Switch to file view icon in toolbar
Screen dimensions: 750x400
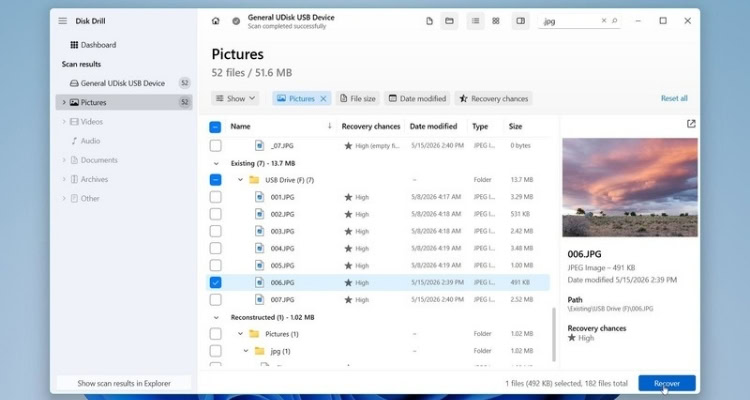pyautogui.click(x=430, y=21)
